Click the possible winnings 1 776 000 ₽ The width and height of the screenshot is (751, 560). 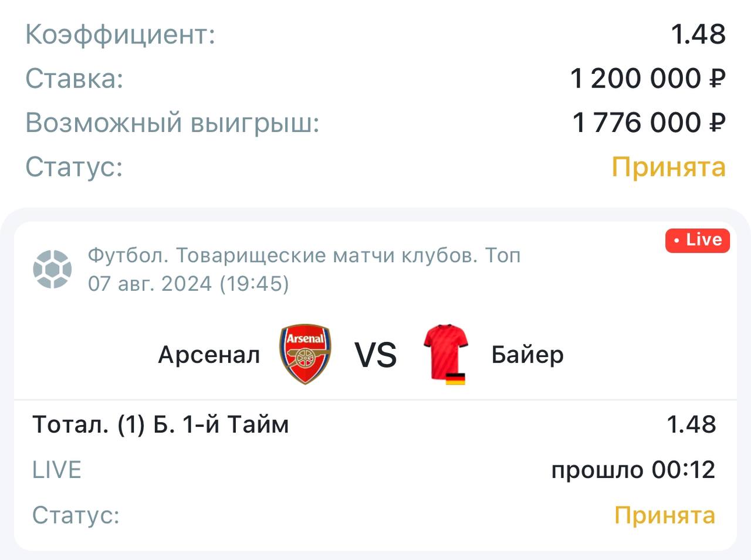click(649, 123)
